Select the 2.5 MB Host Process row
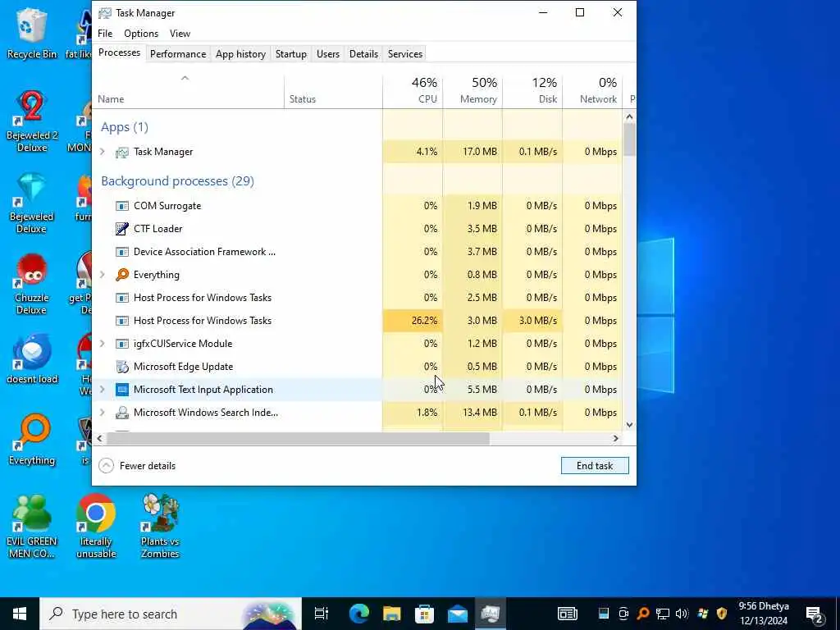 (x=358, y=297)
